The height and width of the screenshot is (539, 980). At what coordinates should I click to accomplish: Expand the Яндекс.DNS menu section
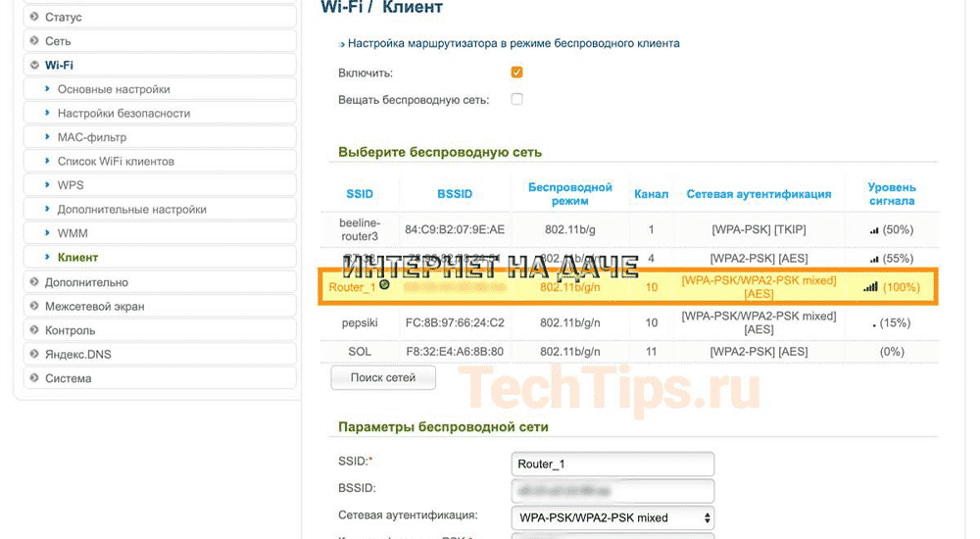coord(160,354)
